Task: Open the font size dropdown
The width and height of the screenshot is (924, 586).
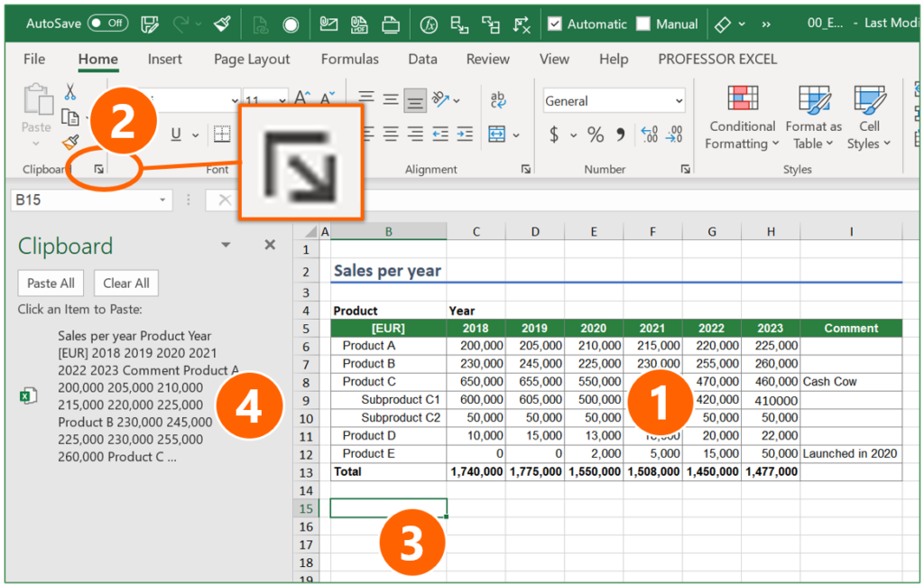Action: coord(282,100)
